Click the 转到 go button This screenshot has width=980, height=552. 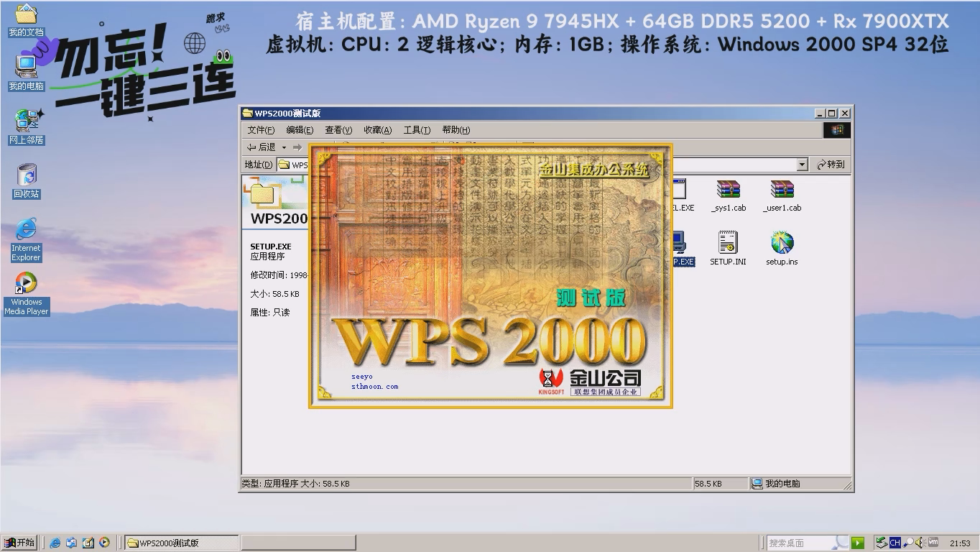click(x=831, y=165)
